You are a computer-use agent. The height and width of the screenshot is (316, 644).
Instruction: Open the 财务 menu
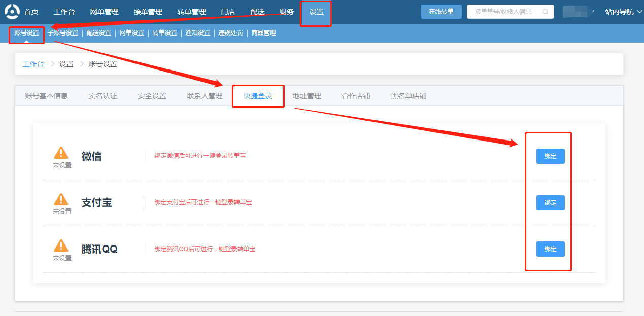click(x=287, y=12)
